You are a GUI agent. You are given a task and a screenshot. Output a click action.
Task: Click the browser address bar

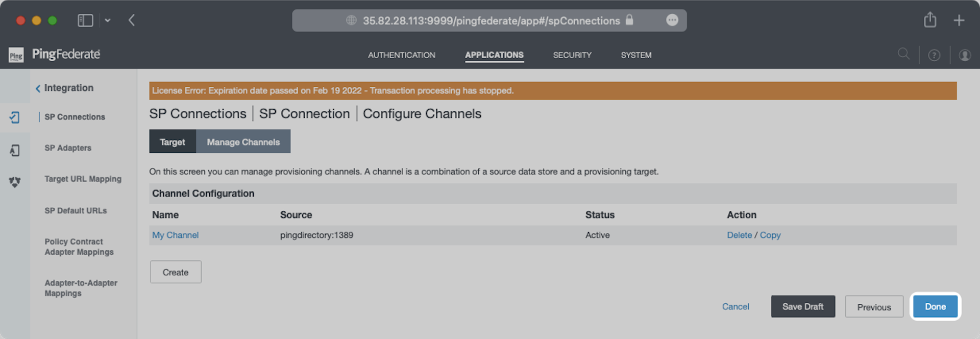pos(490,20)
